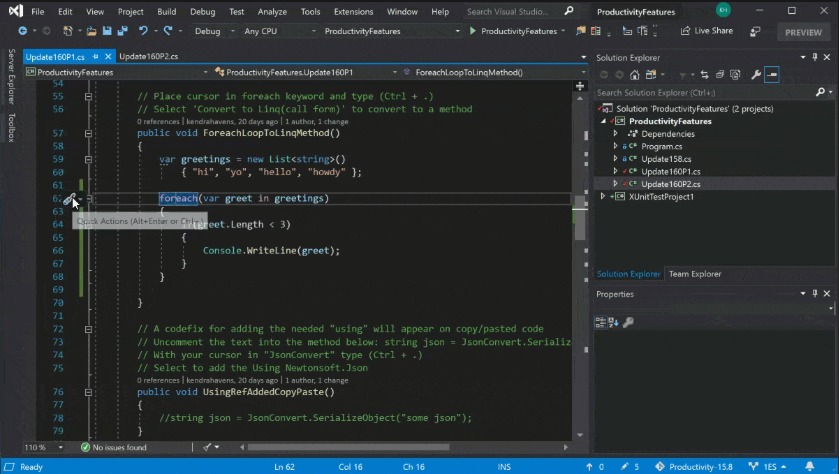Switch to the Team Explorer tab
The width and height of the screenshot is (839, 474).
695,274
